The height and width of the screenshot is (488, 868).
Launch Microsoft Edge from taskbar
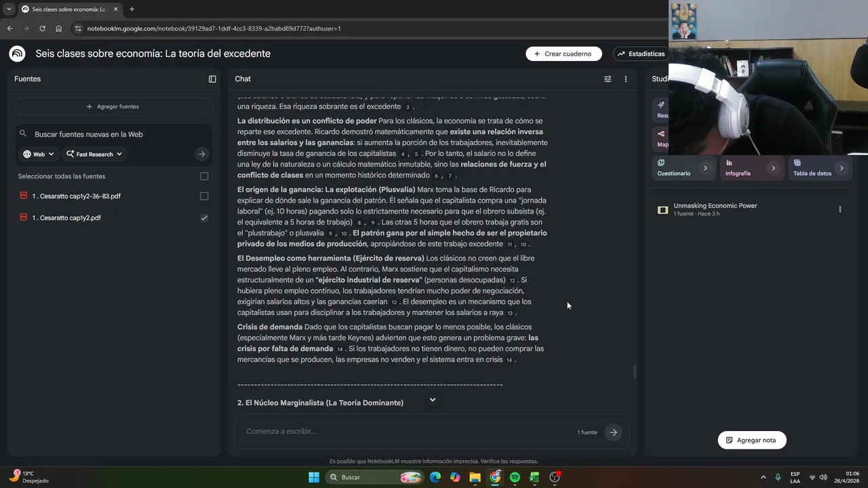point(435,477)
